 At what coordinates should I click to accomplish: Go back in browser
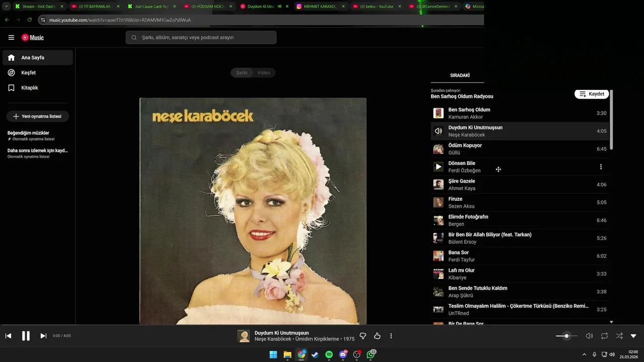pyautogui.click(x=7, y=20)
